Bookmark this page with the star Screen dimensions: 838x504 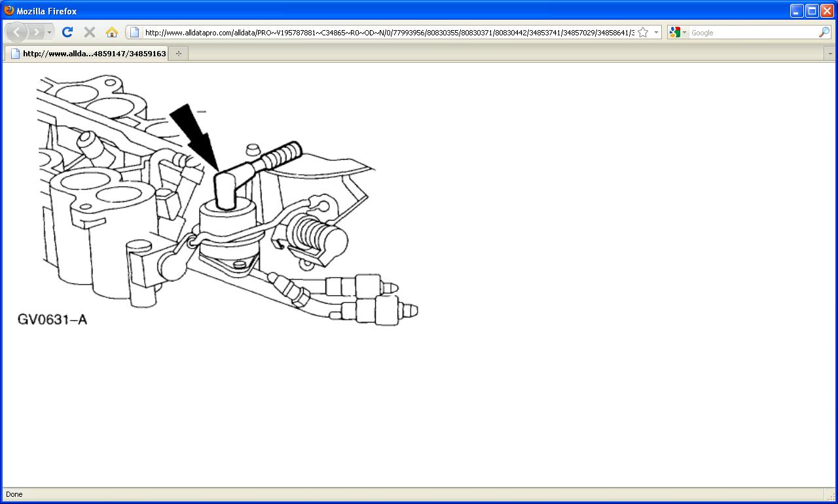click(643, 32)
